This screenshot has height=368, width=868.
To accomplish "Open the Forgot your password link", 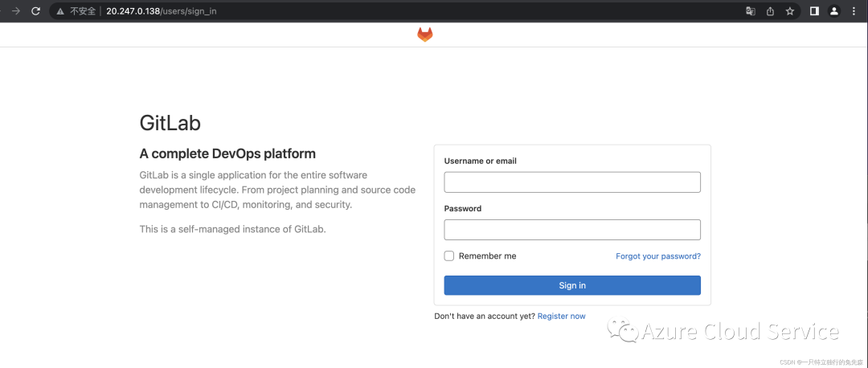I will tap(658, 256).
